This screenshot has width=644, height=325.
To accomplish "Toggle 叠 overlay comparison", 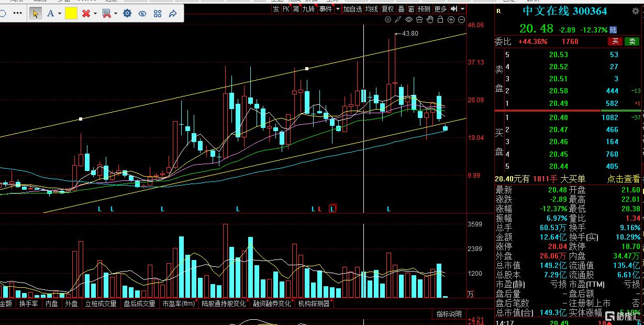I will pos(401,9).
